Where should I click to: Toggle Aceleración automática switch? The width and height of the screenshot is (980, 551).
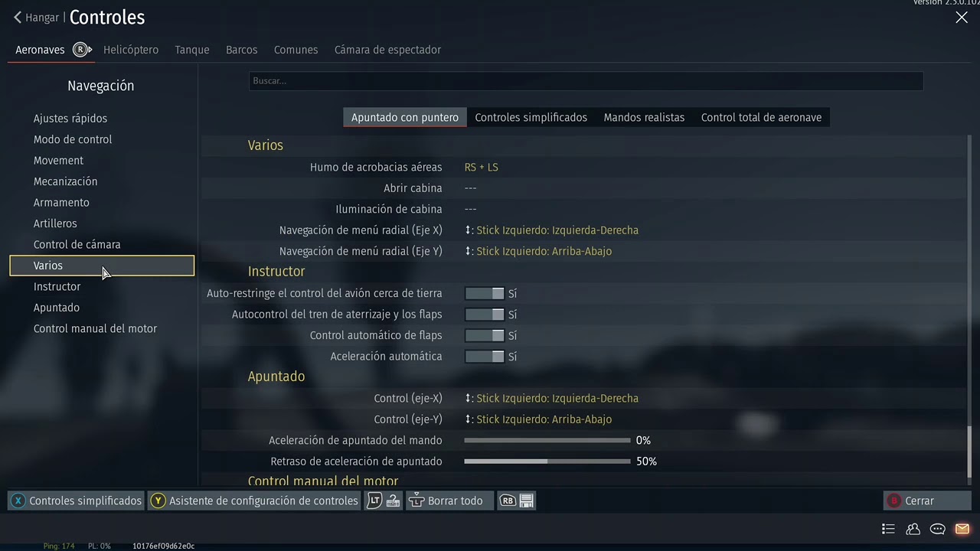coord(485,357)
